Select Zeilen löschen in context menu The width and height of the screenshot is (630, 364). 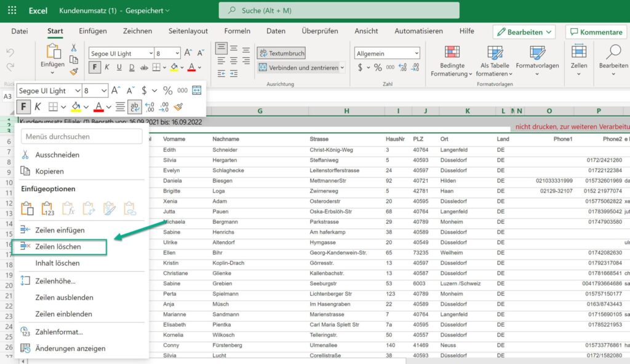[x=58, y=247]
